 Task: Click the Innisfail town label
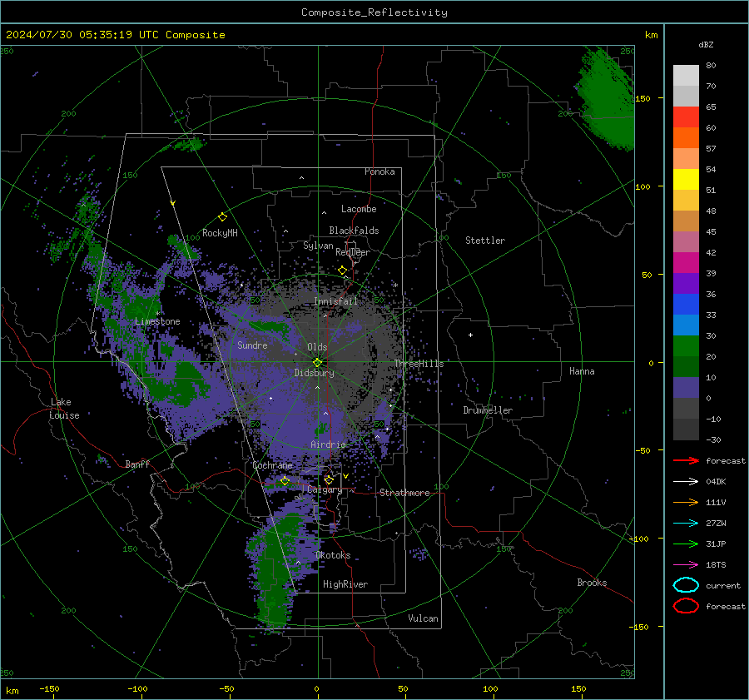coord(335,301)
